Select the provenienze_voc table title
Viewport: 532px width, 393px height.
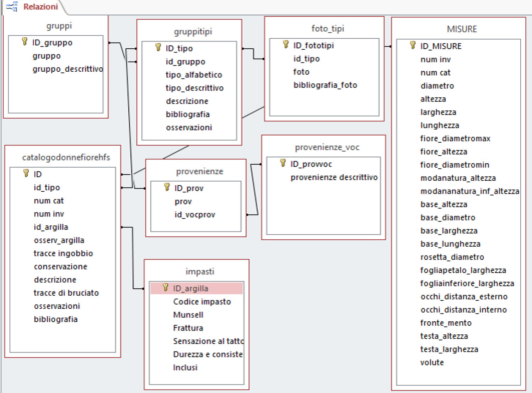pyautogui.click(x=327, y=147)
